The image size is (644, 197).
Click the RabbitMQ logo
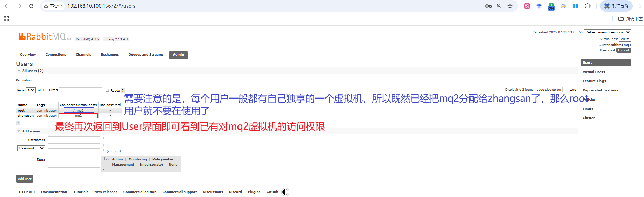tap(45, 36)
